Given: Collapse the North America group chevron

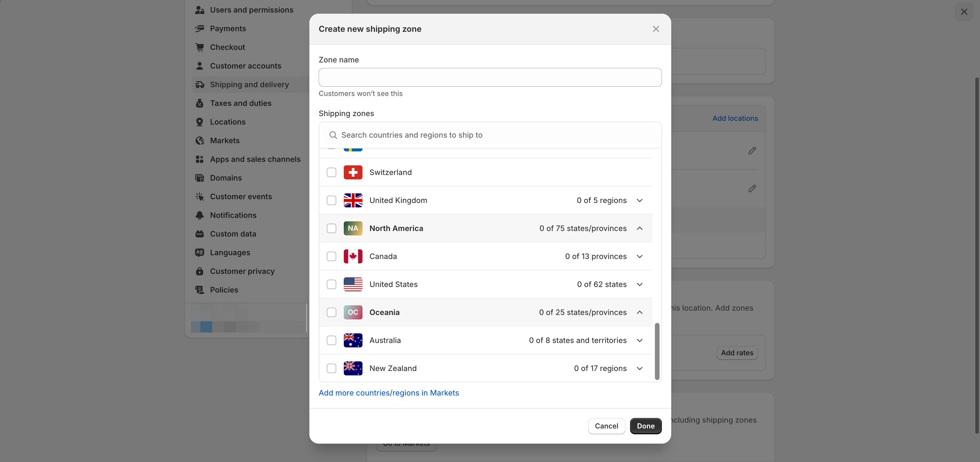Looking at the screenshot, I should tap(639, 228).
